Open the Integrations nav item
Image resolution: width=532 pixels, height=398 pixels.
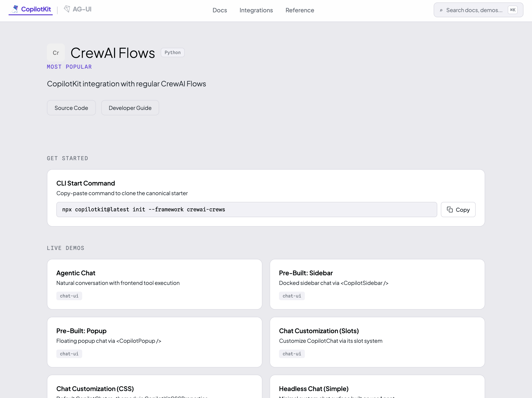pos(256,10)
